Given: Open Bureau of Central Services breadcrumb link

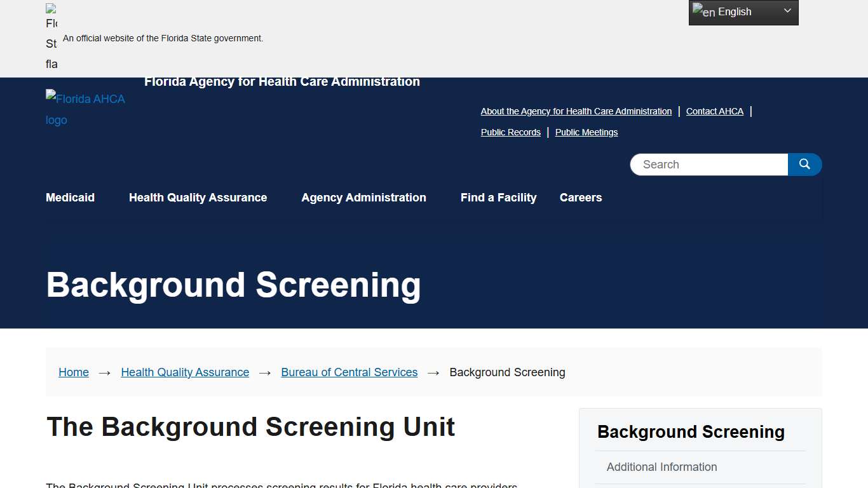Looking at the screenshot, I should 349,372.
